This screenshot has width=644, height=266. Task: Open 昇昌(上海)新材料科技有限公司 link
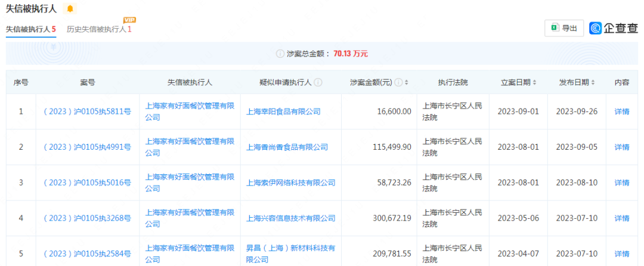coord(290,254)
